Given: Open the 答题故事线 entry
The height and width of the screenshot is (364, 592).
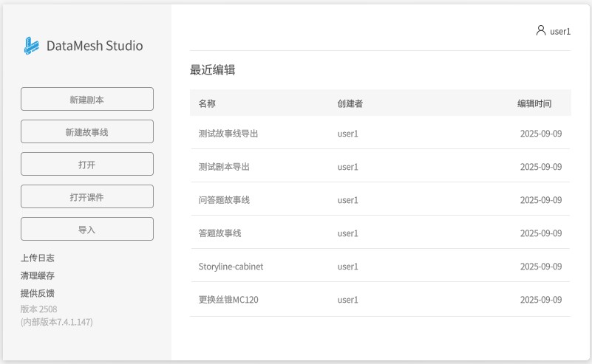Looking at the screenshot, I should click(220, 233).
